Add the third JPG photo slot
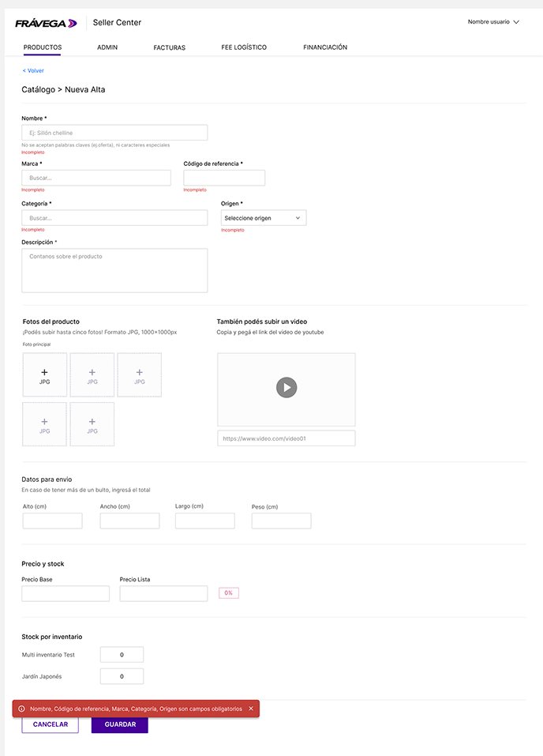 coord(139,374)
